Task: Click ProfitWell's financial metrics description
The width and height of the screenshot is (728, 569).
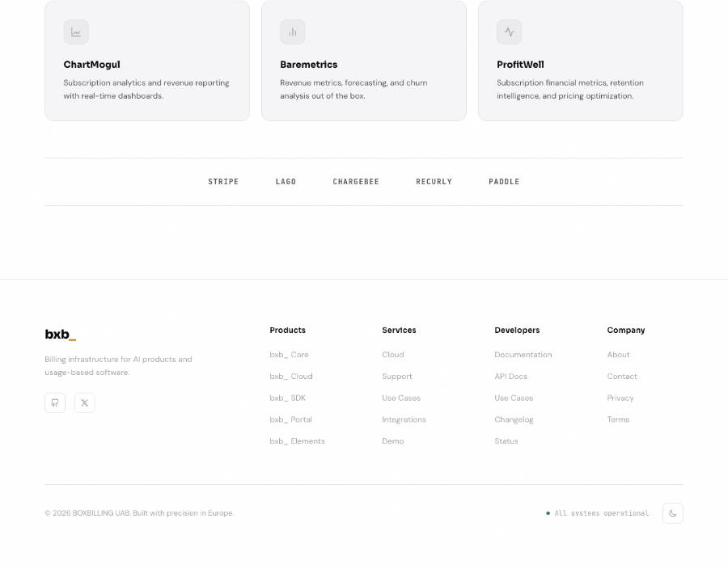Action: point(570,90)
